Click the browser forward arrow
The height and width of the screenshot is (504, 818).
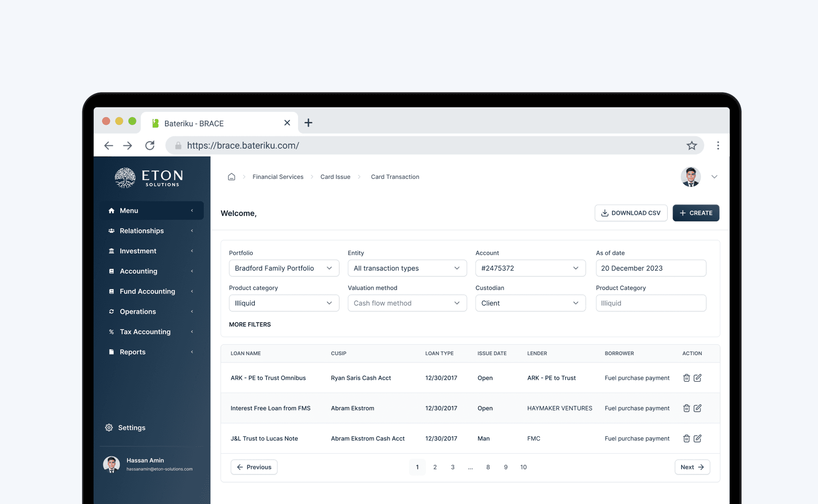pyautogui.click(x=128, y=145)
